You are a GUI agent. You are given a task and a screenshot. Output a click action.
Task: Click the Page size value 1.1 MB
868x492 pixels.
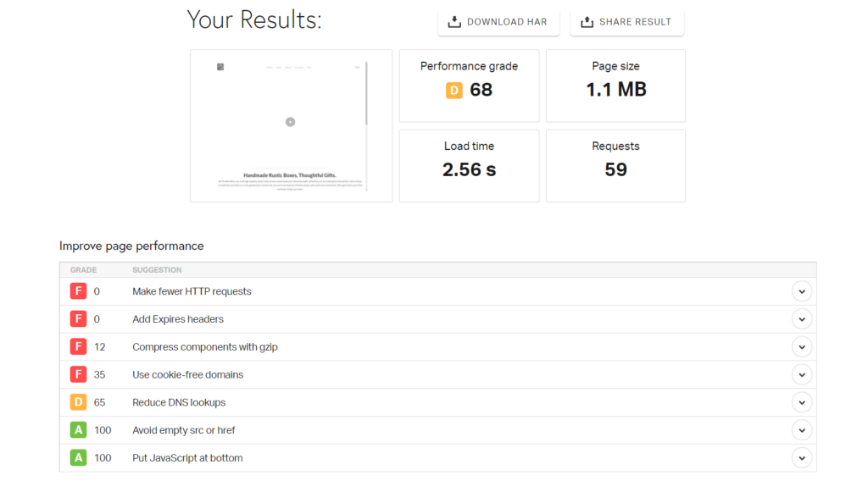pyautogui.click(x=616, y=90)
